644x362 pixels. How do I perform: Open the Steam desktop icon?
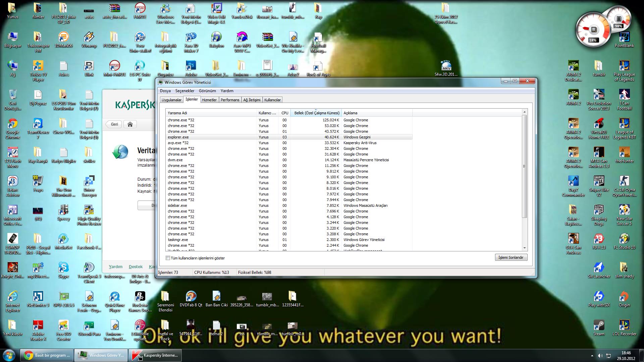pos(599,328)
